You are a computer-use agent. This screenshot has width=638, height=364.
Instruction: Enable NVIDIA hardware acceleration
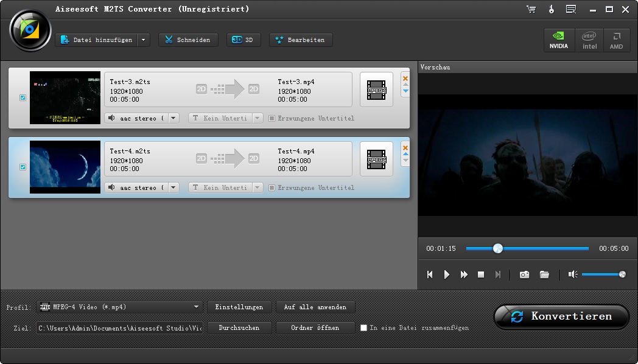(x=559, y=40)
